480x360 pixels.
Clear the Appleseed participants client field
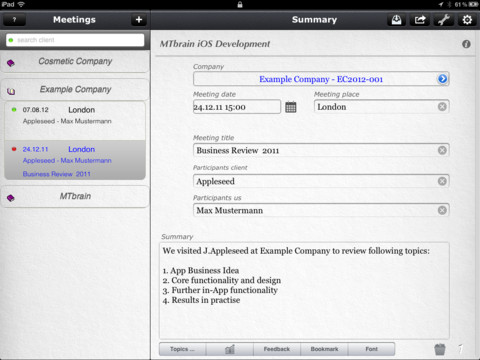442,181
